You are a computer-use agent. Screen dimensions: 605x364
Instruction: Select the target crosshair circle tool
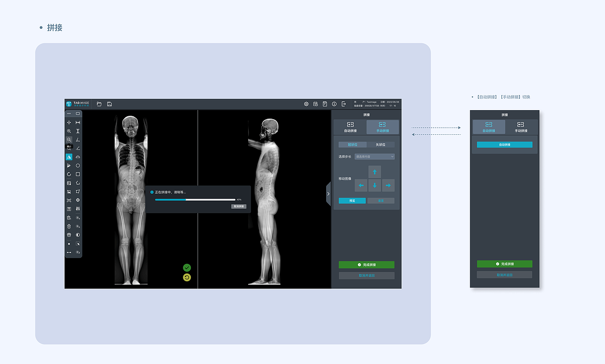pyautogui.click(x=78, y=200)
